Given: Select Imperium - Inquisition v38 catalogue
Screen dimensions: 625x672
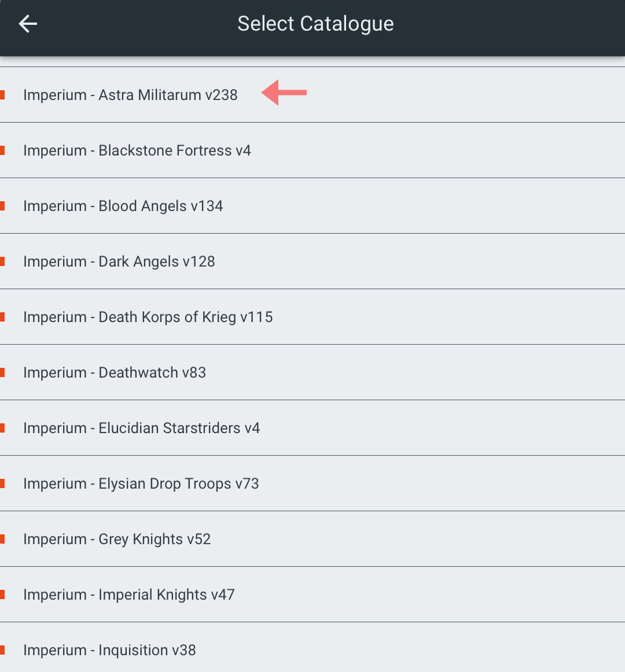Looking at the screenshot, I should pos(312,647).
